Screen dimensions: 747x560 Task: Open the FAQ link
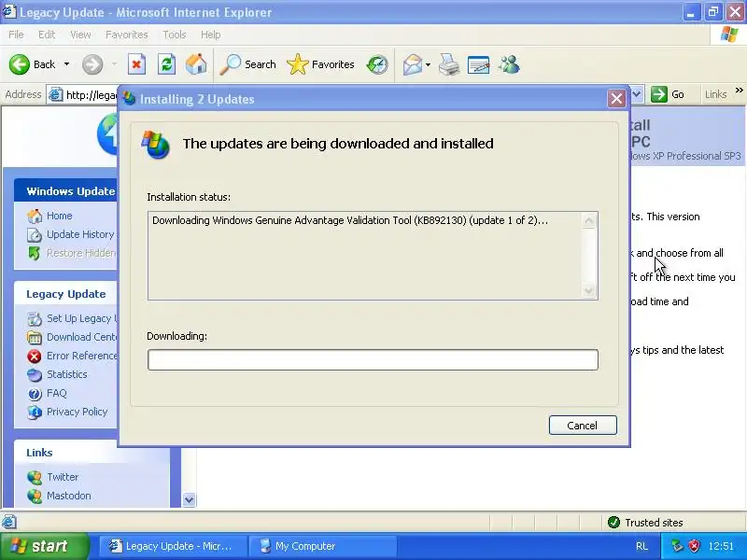tap(57, 393)
